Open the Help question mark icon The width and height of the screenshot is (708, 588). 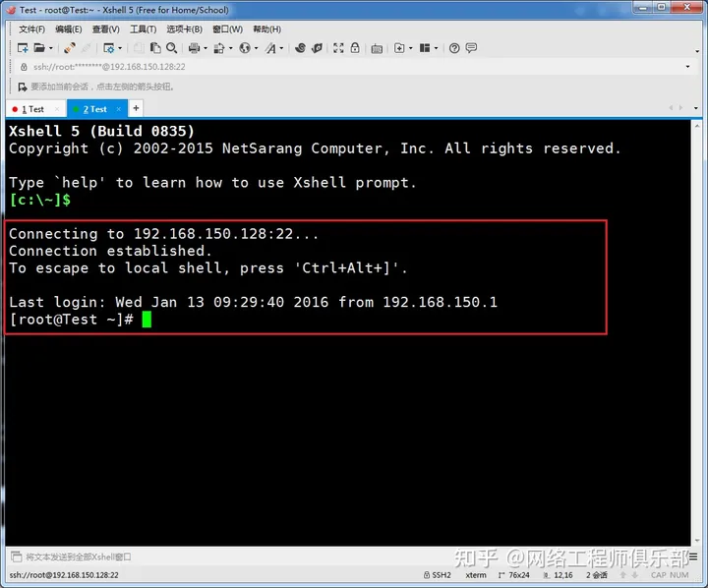(454, 48)
